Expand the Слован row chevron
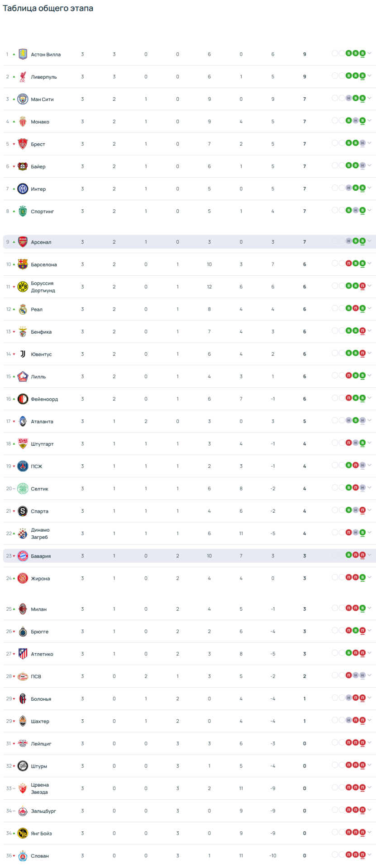The height and width of the screenshot is (868, 376). tap(370, 855)
